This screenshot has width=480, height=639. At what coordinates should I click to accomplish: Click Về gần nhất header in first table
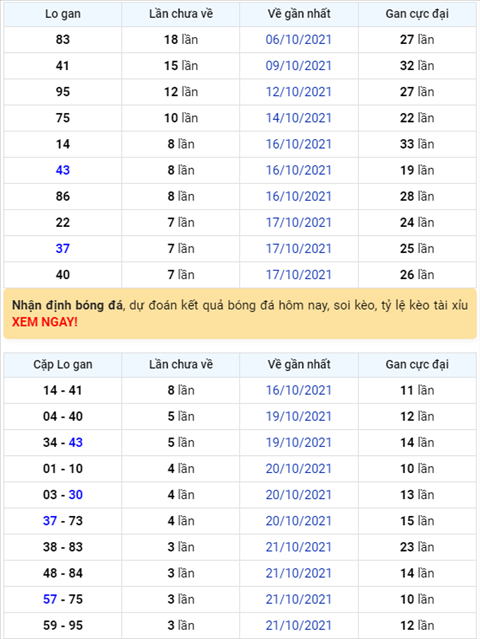pos(299,14)
